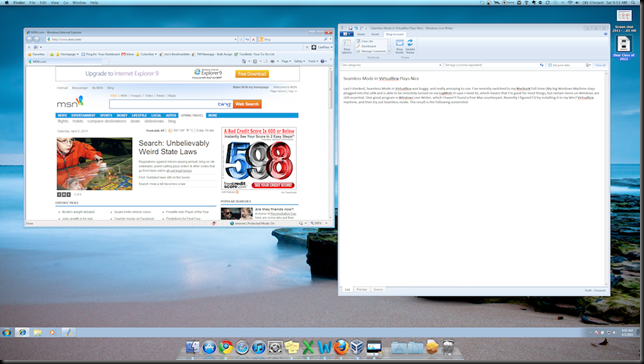Open IE Safety menu dropdown
Screen dimensions: 644x364
(x=299, y=61)
